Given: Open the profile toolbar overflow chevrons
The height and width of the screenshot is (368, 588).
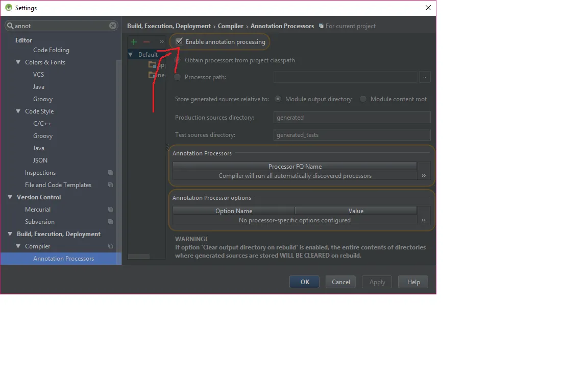Looking at the screenshot, I should (x=162, y=42).
